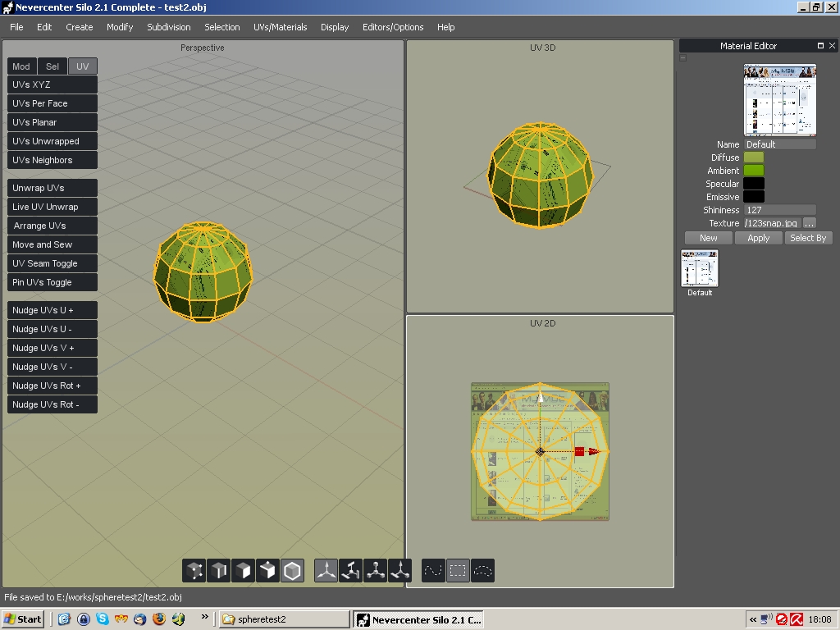
Task: Click Nevercenter Silo taskbar button
Action: tap(419, 619)
